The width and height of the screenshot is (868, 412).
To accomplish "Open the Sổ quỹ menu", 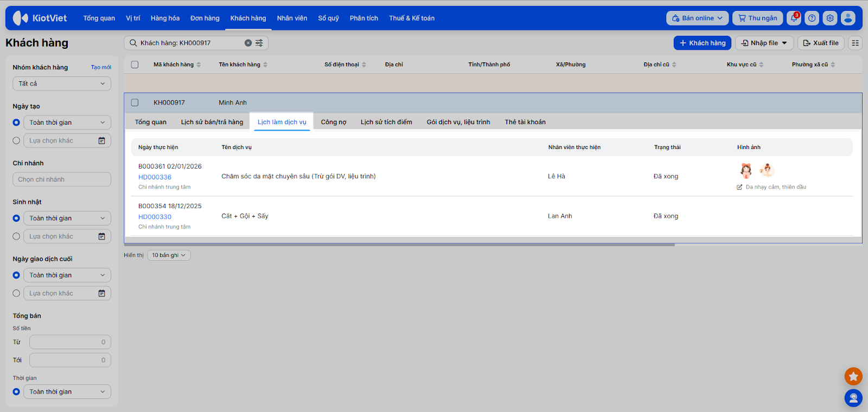I will [x=328, y=18].
